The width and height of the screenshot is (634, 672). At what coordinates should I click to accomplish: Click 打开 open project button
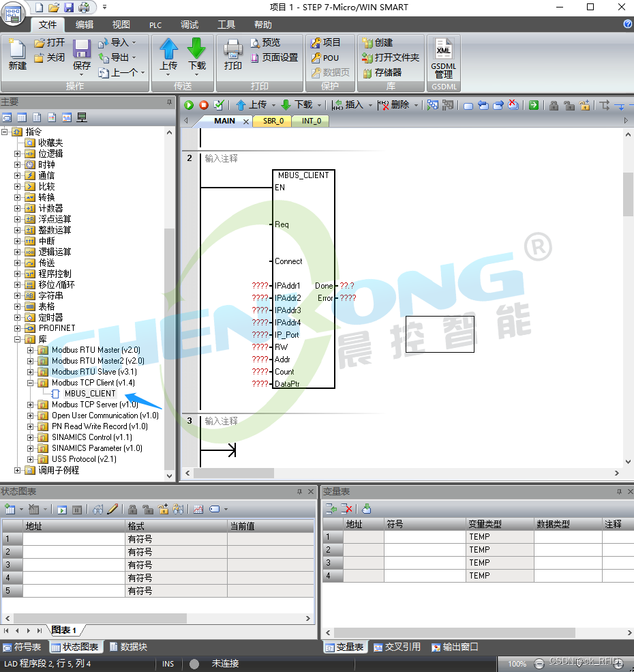[50, 42]
